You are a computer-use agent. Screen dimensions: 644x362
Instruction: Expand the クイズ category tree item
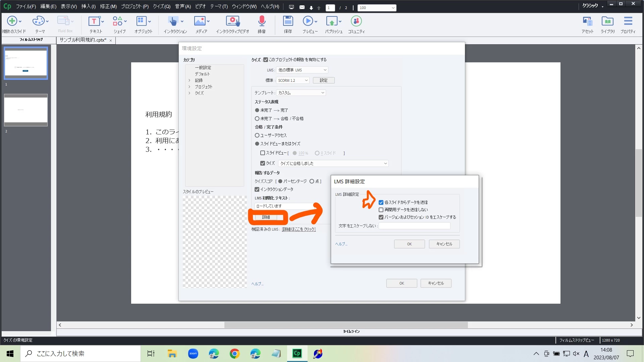[190, 93]
